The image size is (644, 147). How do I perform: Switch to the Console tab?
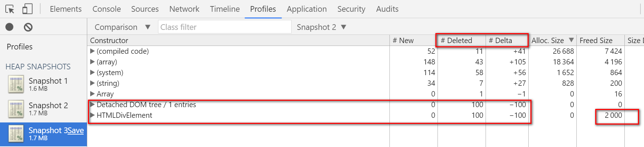(106, 9)
